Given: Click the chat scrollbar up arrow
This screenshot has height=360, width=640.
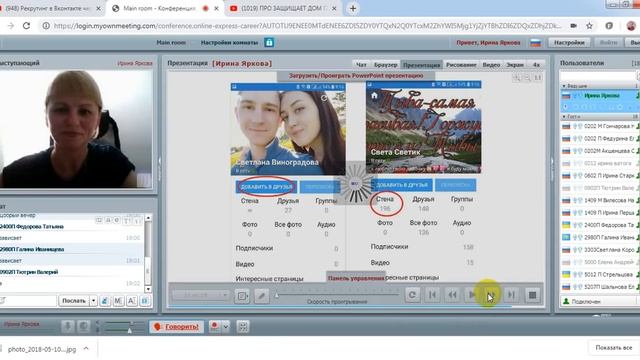Looking at the screenshot, I should (148, 218).
